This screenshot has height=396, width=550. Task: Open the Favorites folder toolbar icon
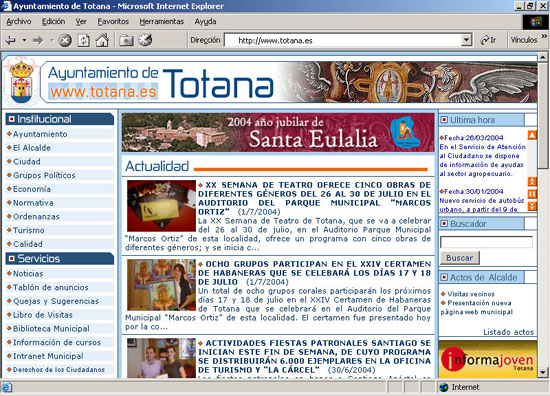click(x=126, y=40)
